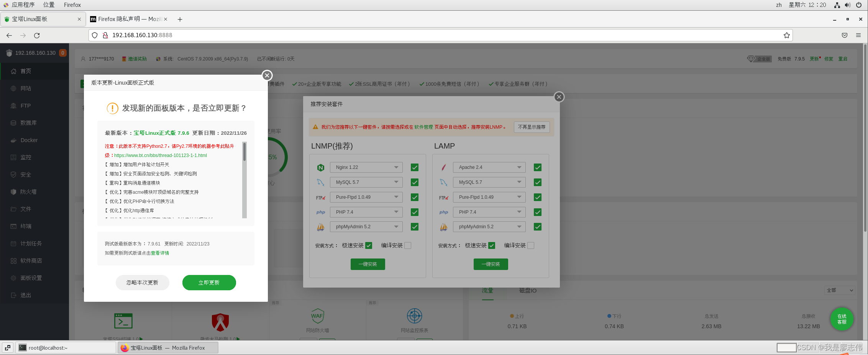Close the 推荐安装套件 dialog
Screen dimensions: 868x355
[559, 97]
